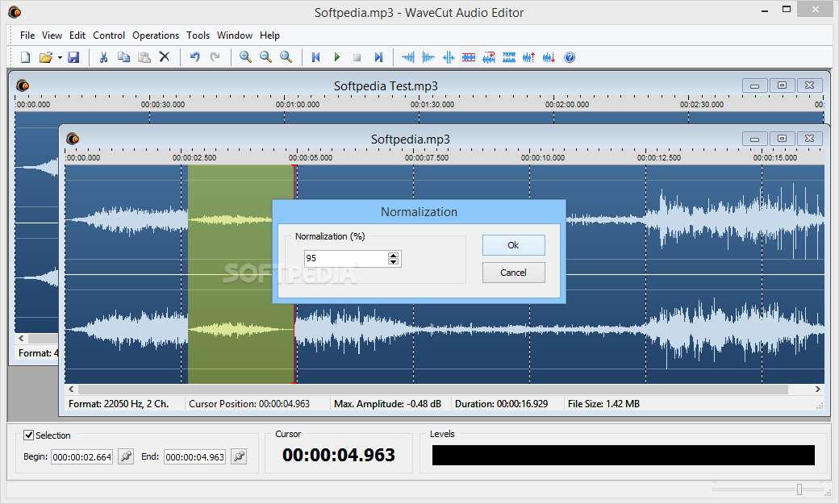Toggle the Selection checkbox

click(28, 435)
